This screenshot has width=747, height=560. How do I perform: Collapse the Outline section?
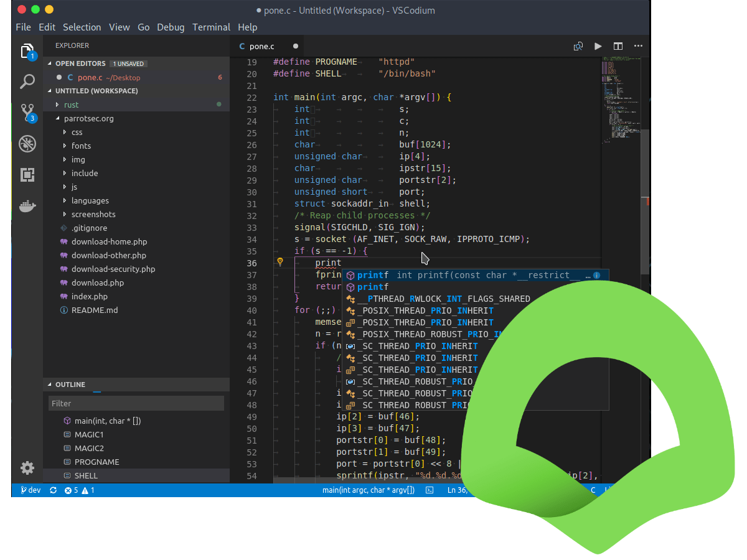point(136,385)
